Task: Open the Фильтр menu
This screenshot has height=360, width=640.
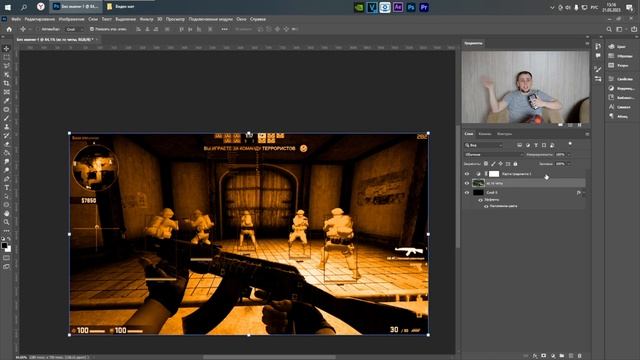Action: coord(147,19)
